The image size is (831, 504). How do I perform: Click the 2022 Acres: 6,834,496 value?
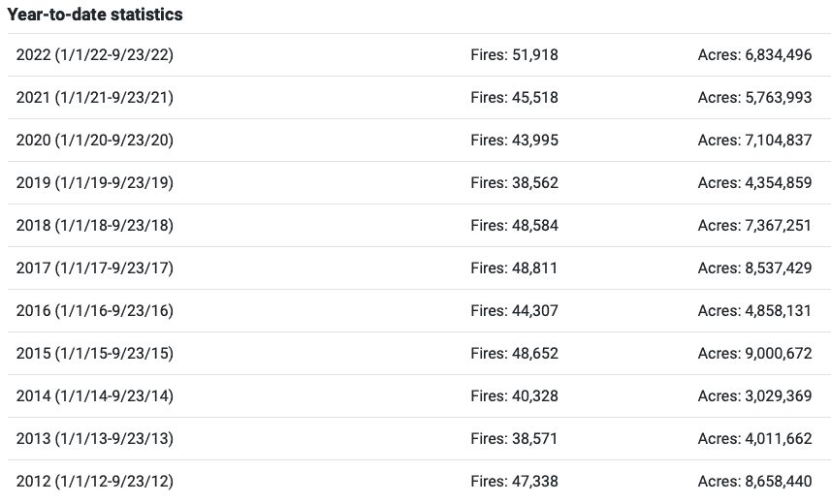[754, 55]
